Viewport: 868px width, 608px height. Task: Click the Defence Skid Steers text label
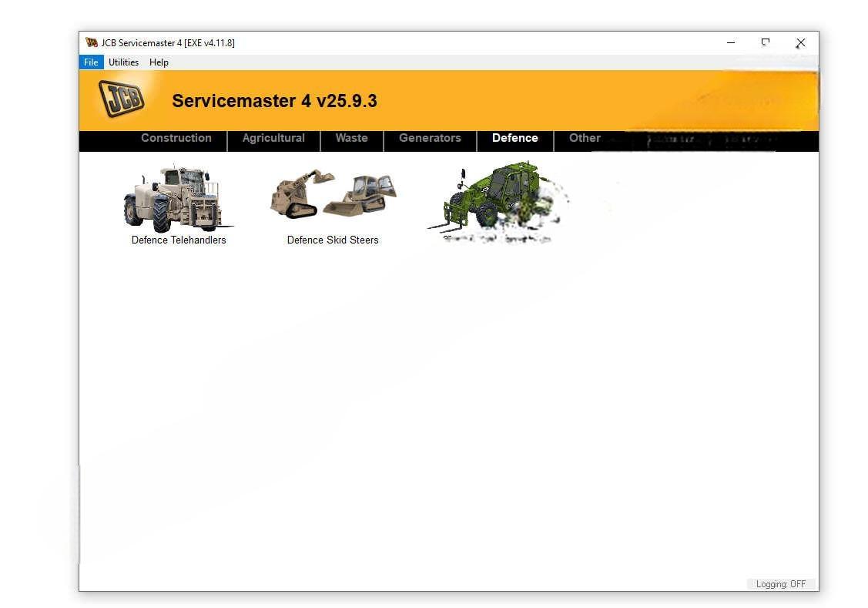333,240
